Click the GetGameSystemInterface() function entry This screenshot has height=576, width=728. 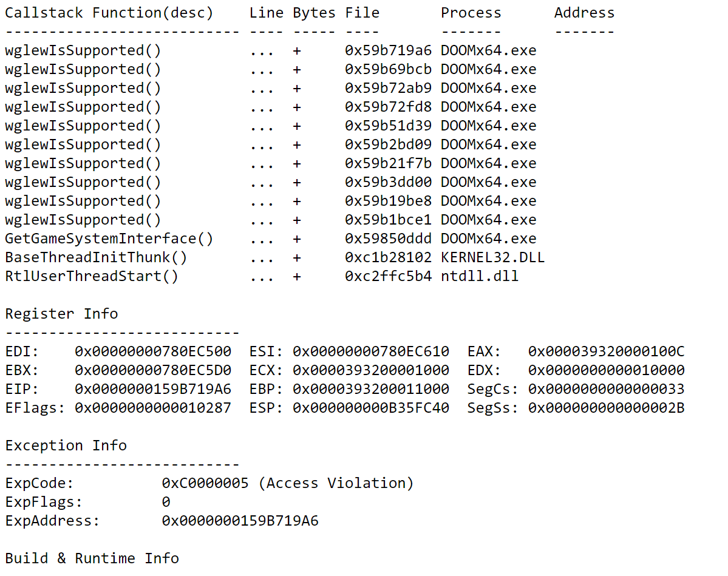pyautogui.click(x=109, y=239)
